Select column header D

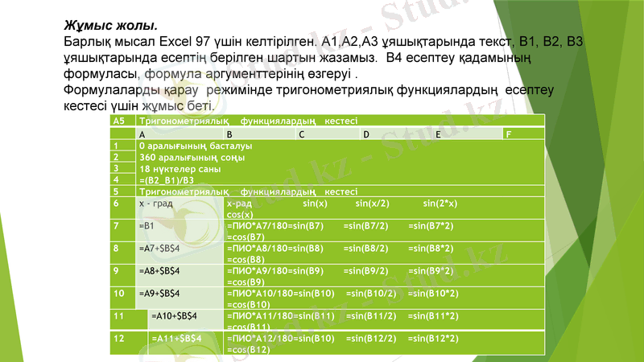pos(365,134)
